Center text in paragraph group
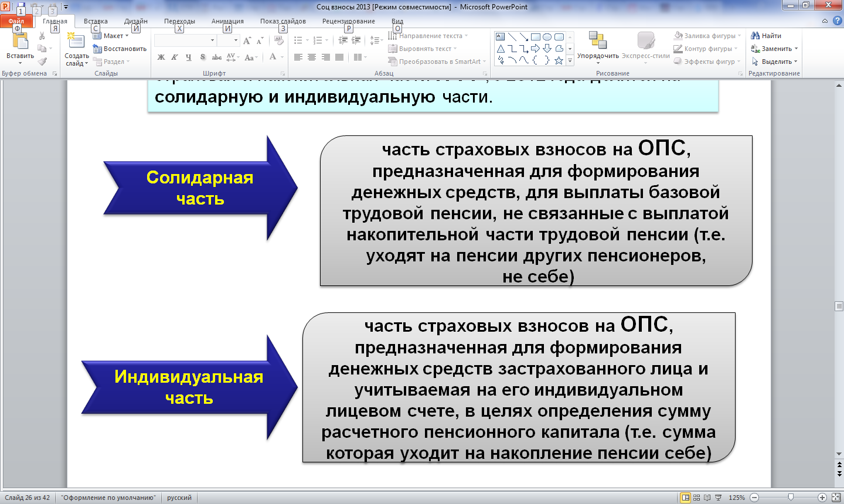This screenshot has width=844, height=504. tap(312, 57)
